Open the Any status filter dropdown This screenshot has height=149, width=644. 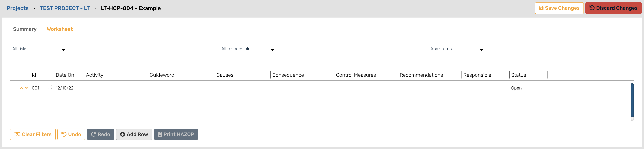[x=457, y=49]
